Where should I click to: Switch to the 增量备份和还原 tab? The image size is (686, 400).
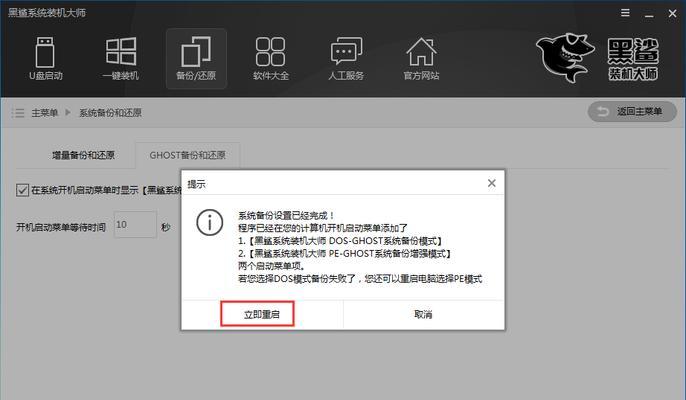click(83, 155)
